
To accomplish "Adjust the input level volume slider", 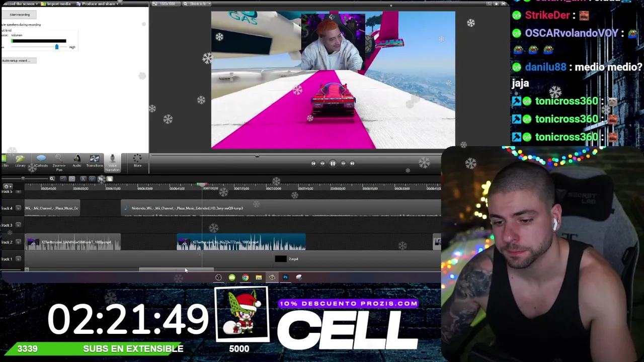I will (56, 47).
